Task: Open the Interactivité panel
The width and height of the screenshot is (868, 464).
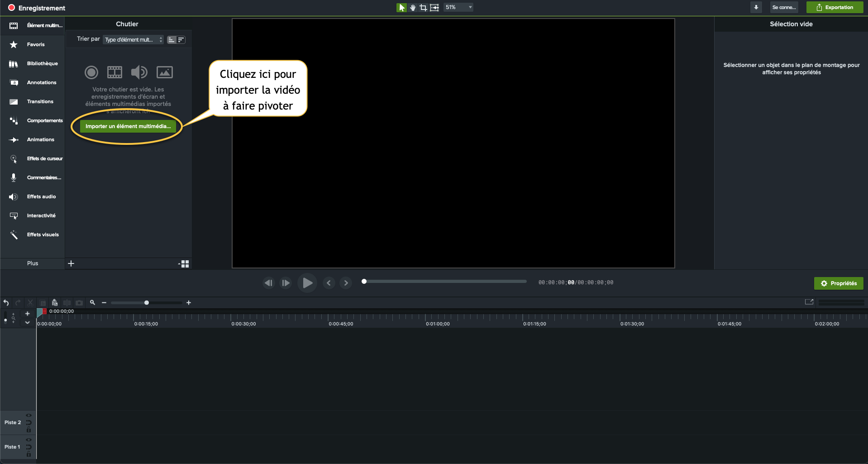Action: click(33, 215)
